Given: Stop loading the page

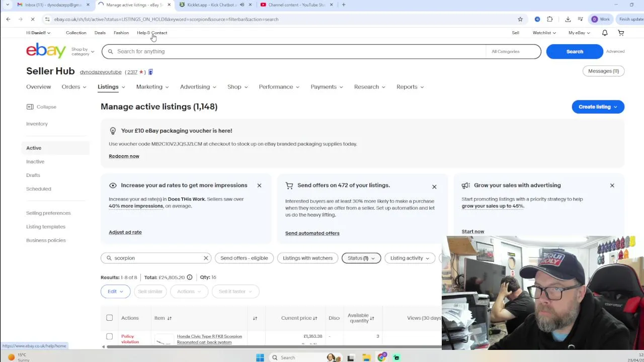Looking at the screenshot, I should (33, 19).
